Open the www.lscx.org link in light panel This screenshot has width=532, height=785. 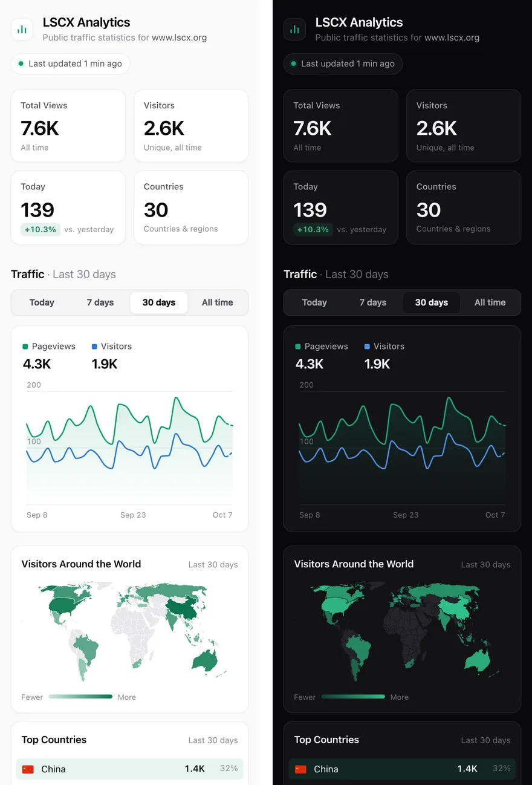(180, 37)
